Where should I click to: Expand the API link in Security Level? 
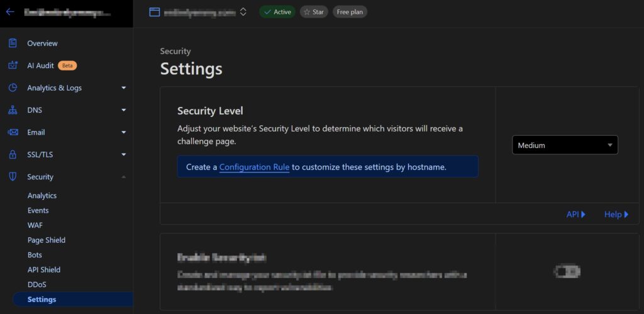tap(576, 215)
